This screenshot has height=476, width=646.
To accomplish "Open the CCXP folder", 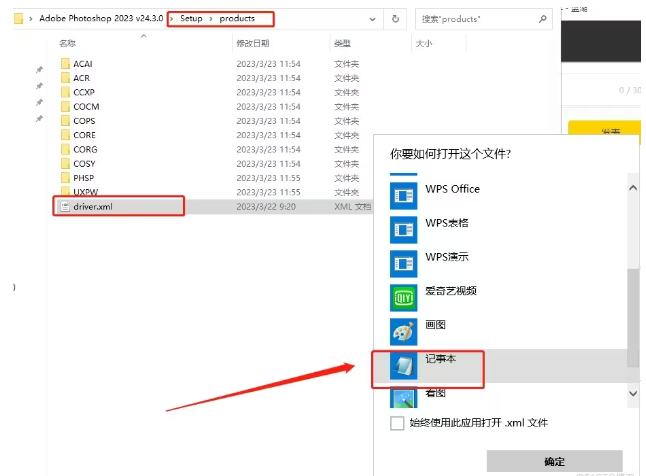I will (84, 92).
